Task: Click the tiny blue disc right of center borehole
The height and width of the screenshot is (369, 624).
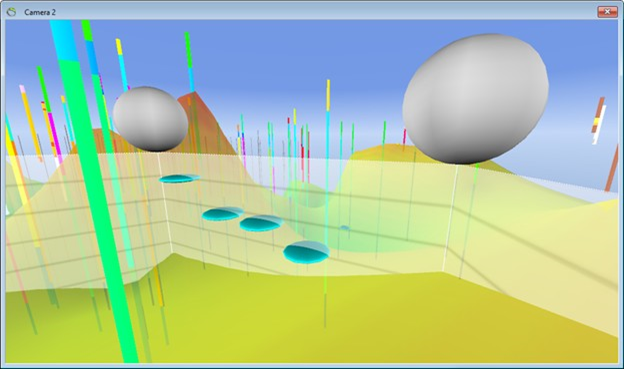Action: pyautogui.click(x=345, y=228)
